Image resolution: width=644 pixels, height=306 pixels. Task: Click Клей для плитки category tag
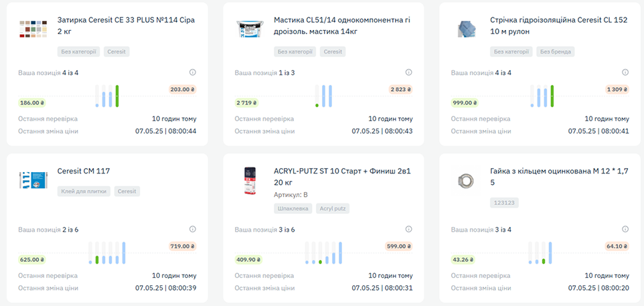click(x=84, y=192)
